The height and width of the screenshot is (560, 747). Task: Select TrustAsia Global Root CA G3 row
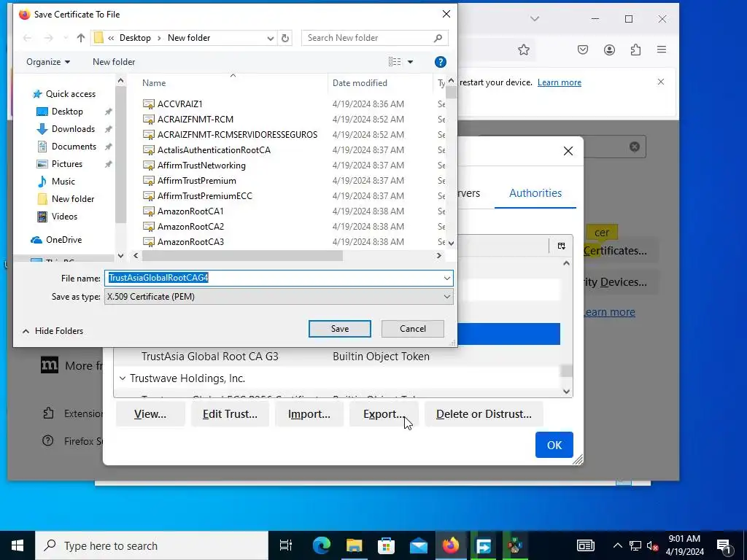[x=336, y=356]
